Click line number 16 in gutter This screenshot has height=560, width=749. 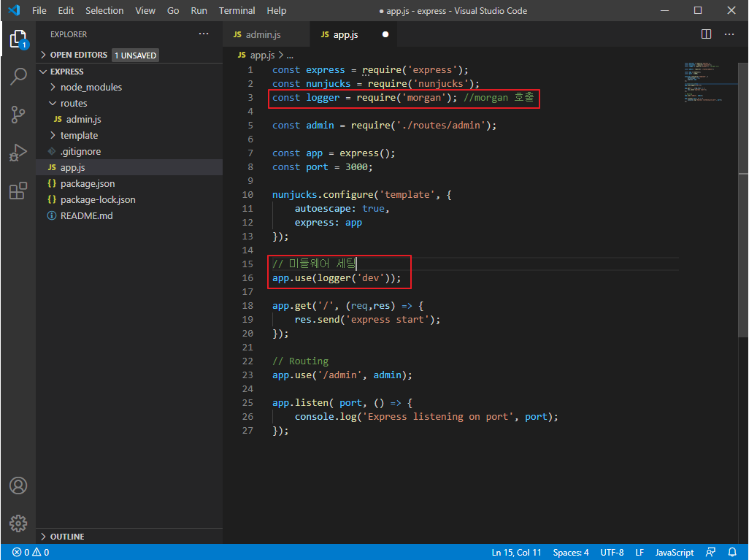(x=247, y=278)
